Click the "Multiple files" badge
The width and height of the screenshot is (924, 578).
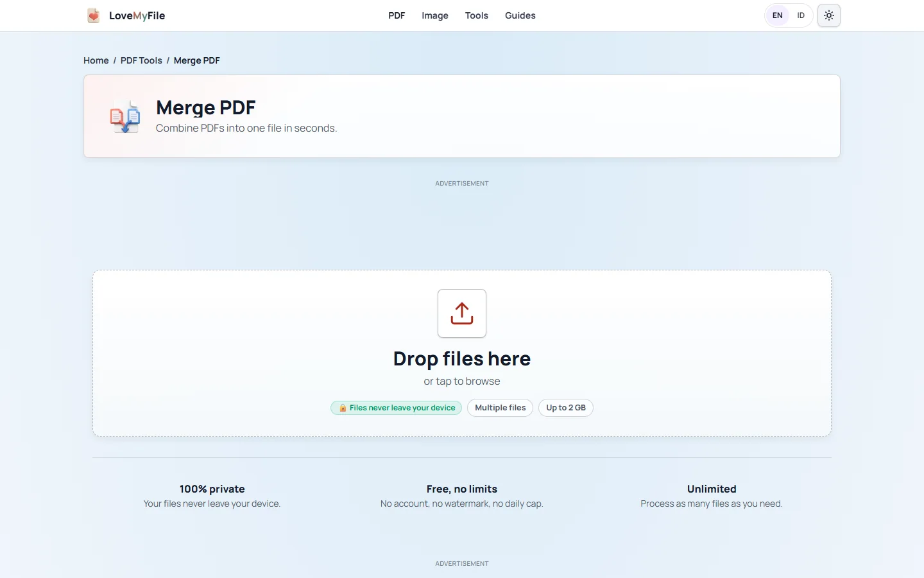click(501, 408)
